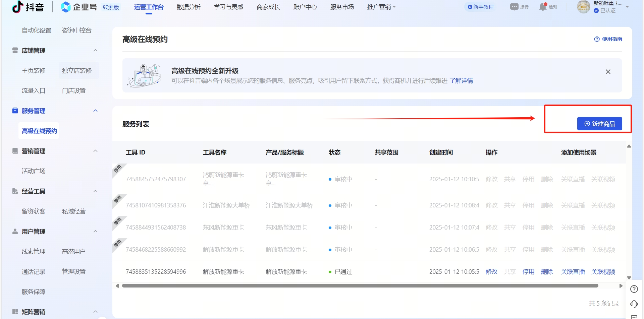Open 服务保障 in sidebar

34,292
